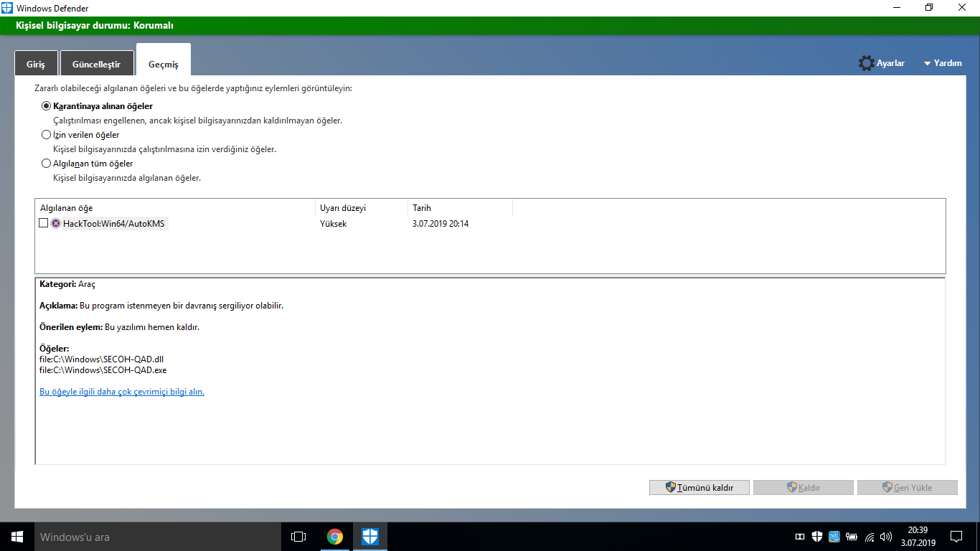
Task: Open Ayarlar gear icon
Action: 866,63
